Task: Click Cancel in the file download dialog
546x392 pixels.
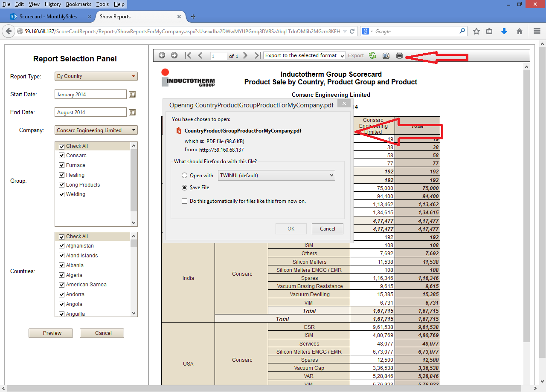Action: coord(328,229)
